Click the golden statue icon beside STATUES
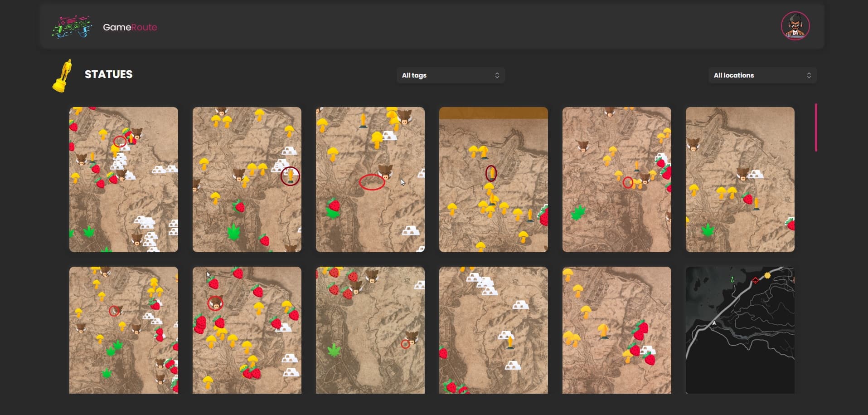 click(x=63, y=75)
